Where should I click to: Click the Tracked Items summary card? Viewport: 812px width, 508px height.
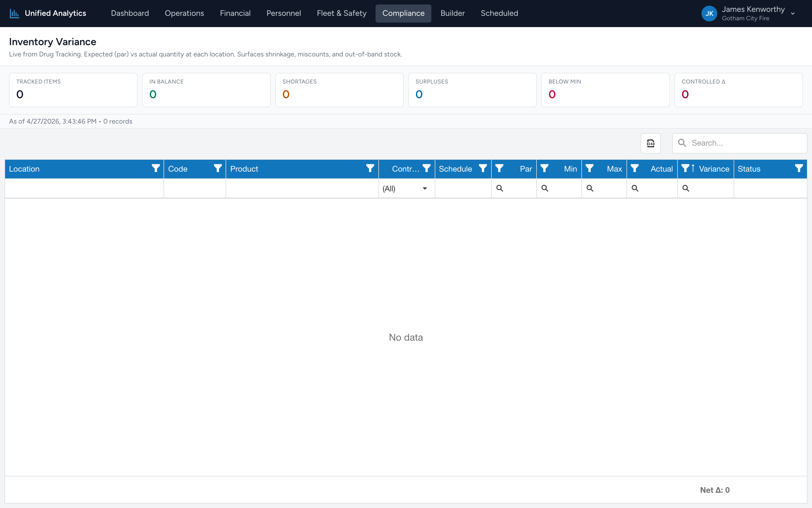click(x=73, y=90)
